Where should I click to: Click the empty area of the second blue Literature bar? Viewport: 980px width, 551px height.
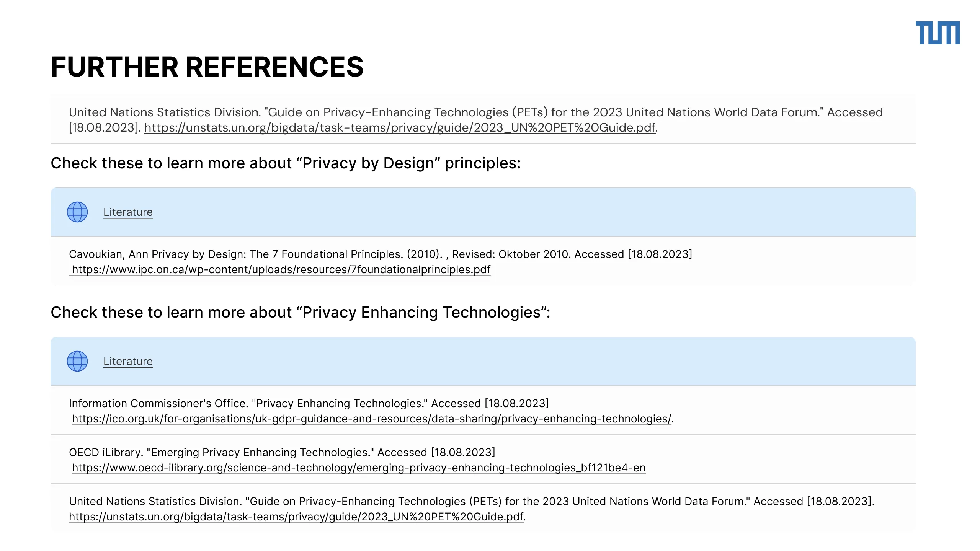pos(536,361)
